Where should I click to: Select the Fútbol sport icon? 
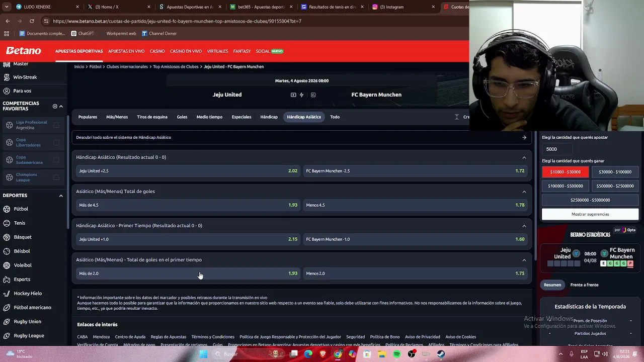click(x=7, y=209)
